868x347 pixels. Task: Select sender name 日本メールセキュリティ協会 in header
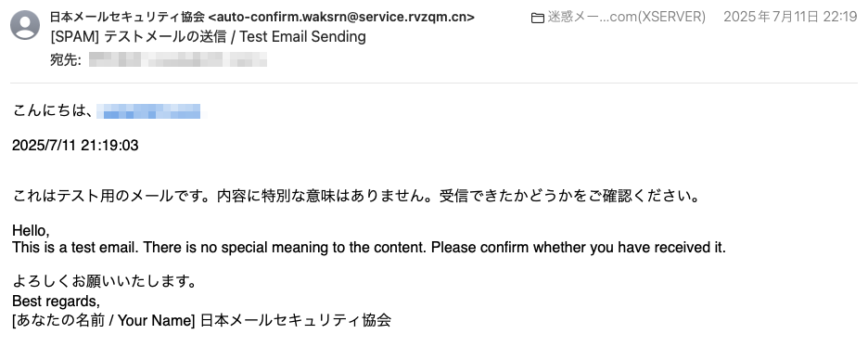127,17
